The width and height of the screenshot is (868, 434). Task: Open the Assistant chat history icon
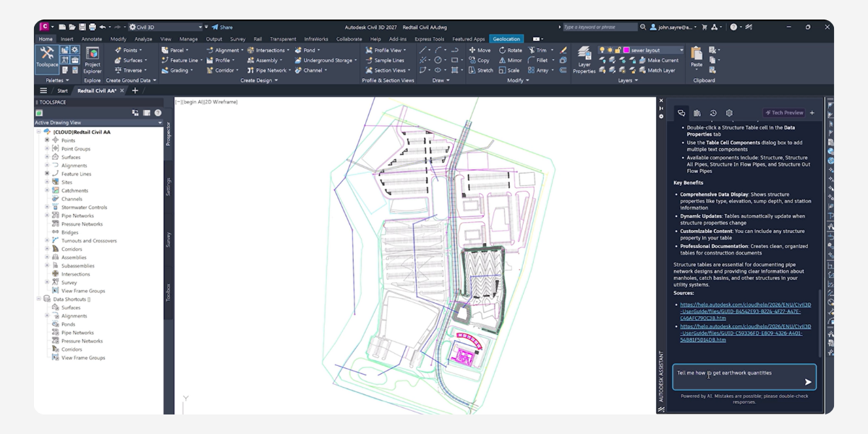pyautogui.click(x=712, y=113)
